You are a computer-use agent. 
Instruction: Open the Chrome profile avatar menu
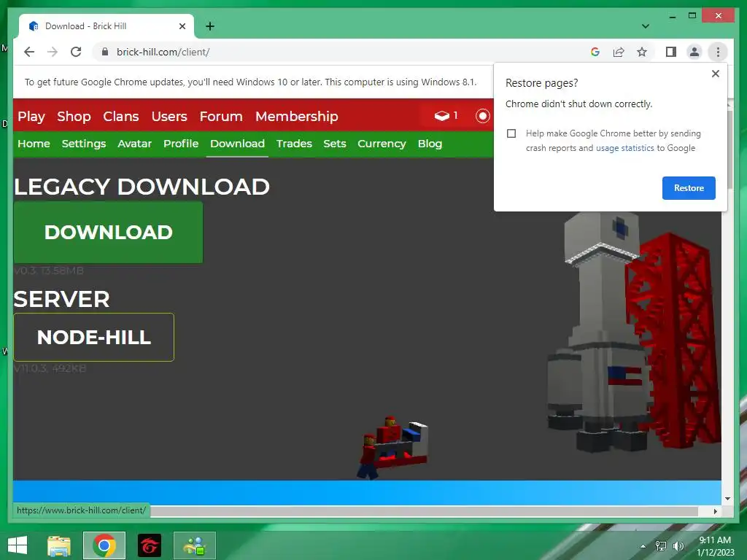pos(694,52)
